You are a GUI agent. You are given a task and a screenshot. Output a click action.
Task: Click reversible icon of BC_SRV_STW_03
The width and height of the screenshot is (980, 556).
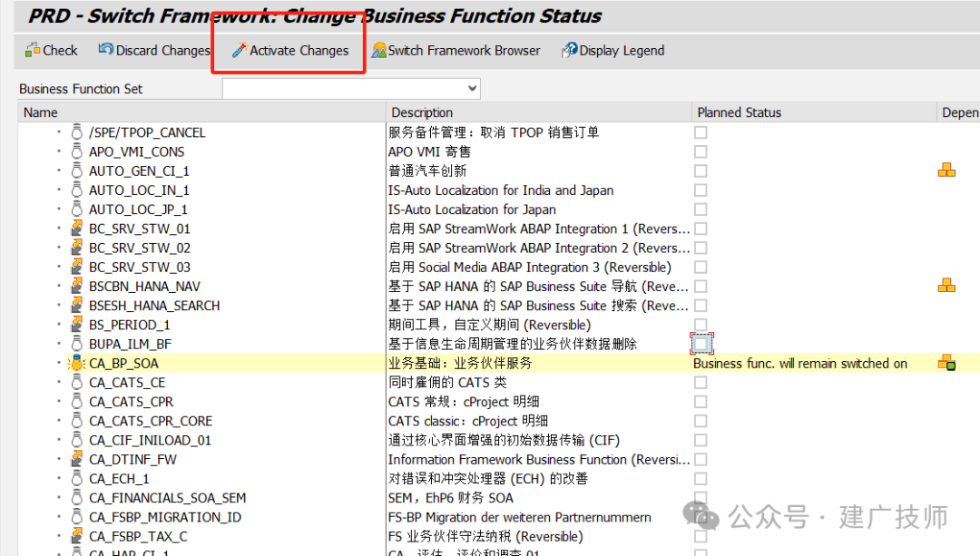pos(76,267)
